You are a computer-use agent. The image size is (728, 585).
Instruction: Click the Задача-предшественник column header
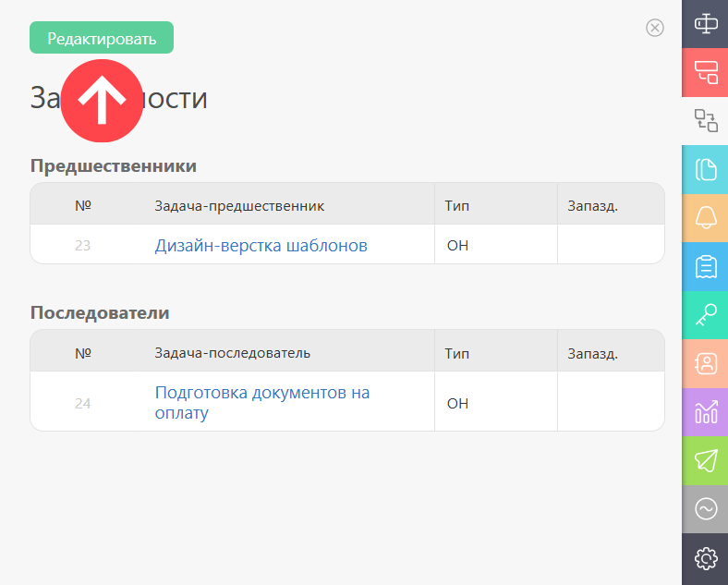click(x=239, y=206)
